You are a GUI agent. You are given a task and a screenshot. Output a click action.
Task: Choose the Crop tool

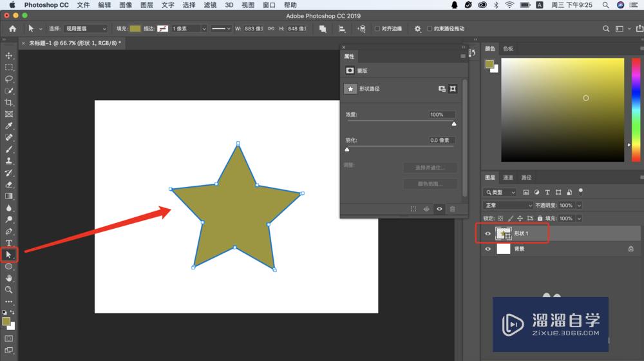click(x=8, y=102)
